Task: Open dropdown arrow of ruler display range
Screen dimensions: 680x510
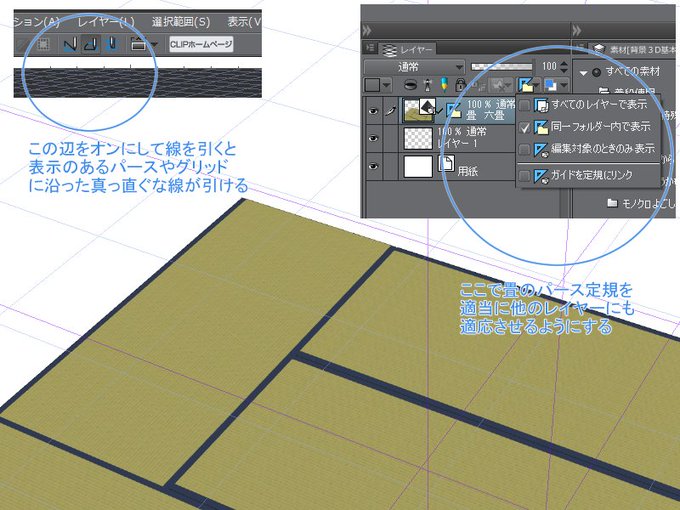Action: [537, 85]
